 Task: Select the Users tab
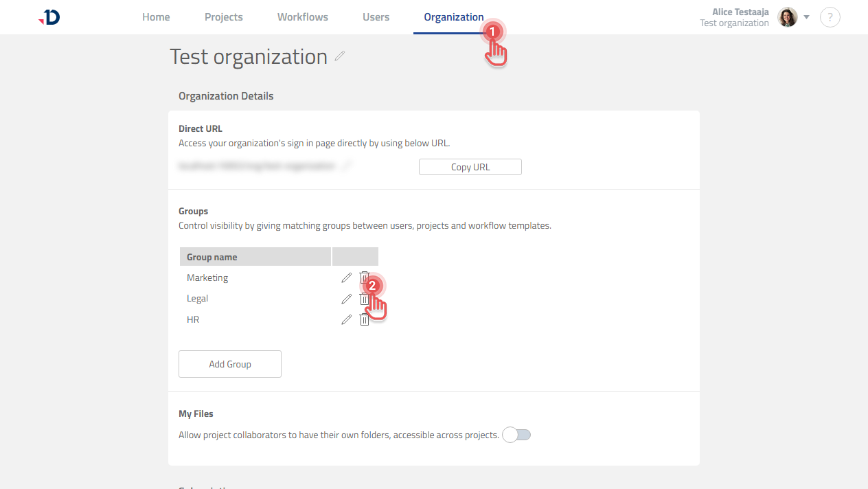(x=376, y=16)
